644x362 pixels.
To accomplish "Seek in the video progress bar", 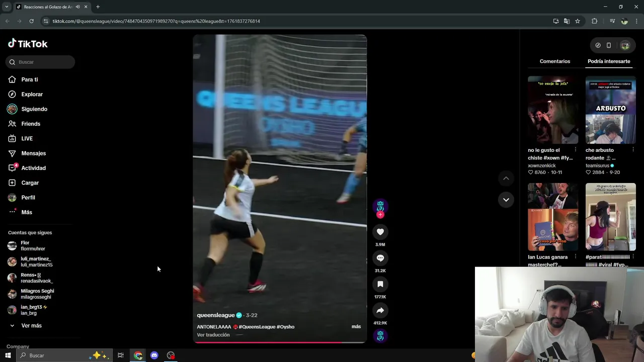I will point(280,342).
